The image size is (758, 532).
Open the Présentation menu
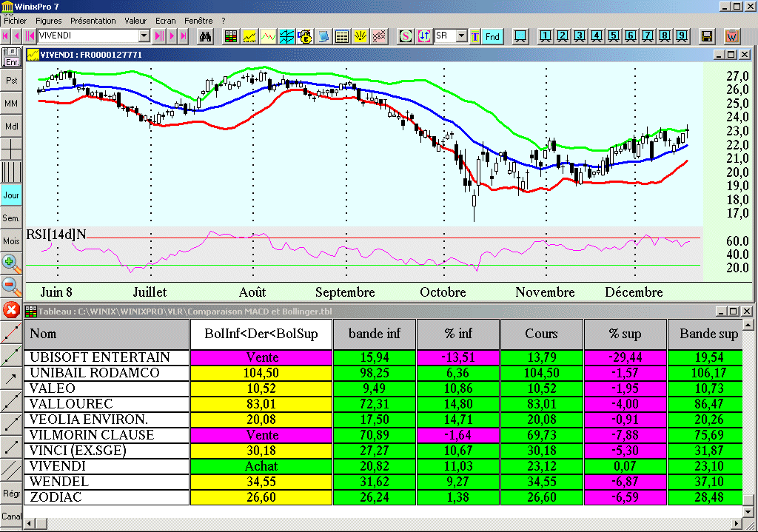(x=93, y=21)
